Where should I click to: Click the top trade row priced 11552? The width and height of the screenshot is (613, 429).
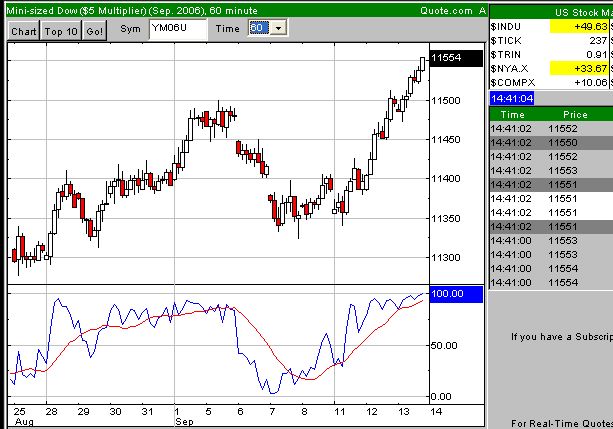tap(551, 129)
